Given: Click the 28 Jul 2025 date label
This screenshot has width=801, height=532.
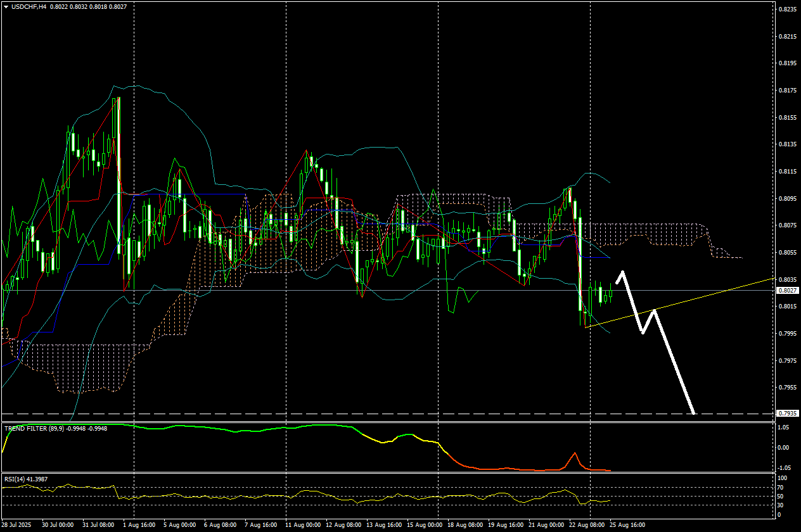Looking at the screenshot, I should tap(16, 525).
